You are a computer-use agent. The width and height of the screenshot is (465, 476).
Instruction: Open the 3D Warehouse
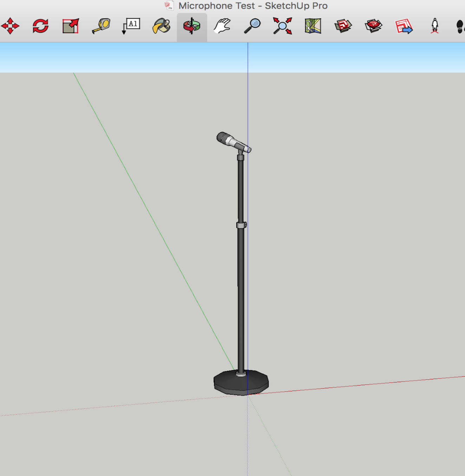pos(343,26)
